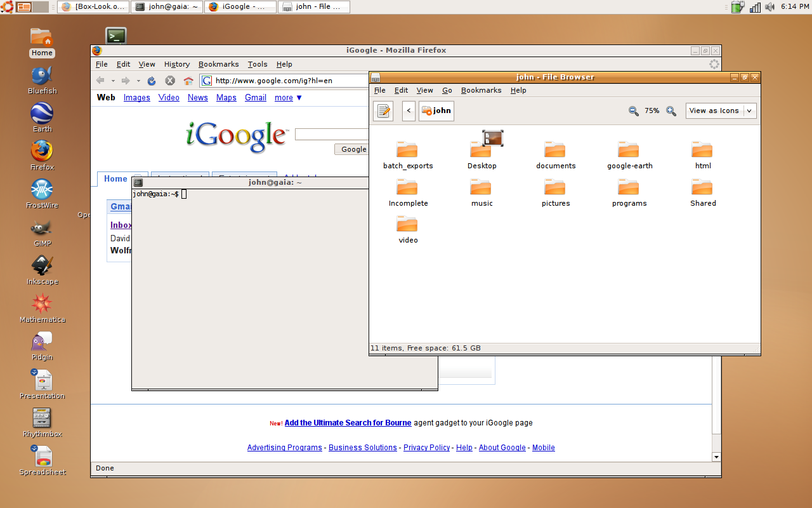The width and height of the screenshot is (812, 508).
Task: Click the john path button in File Browser
Action: pos(436,111)
